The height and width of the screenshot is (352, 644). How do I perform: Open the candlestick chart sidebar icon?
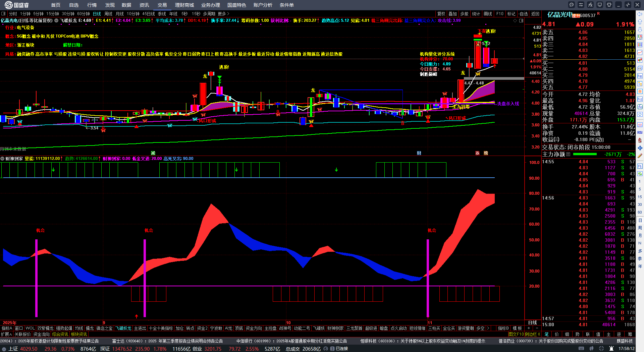click(640, 60)
